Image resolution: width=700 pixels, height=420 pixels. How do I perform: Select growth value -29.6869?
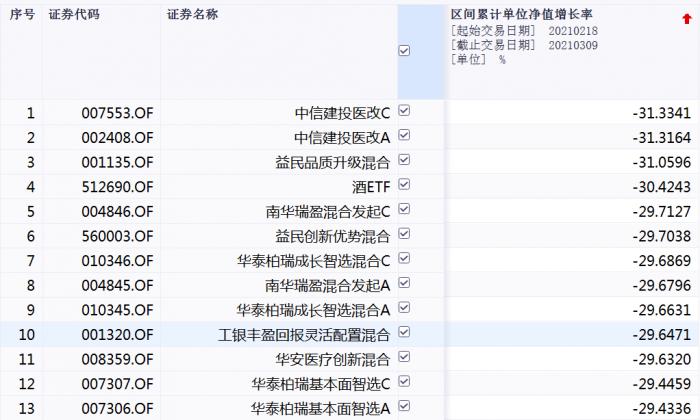pyautogui.click(x=662, y=260)
